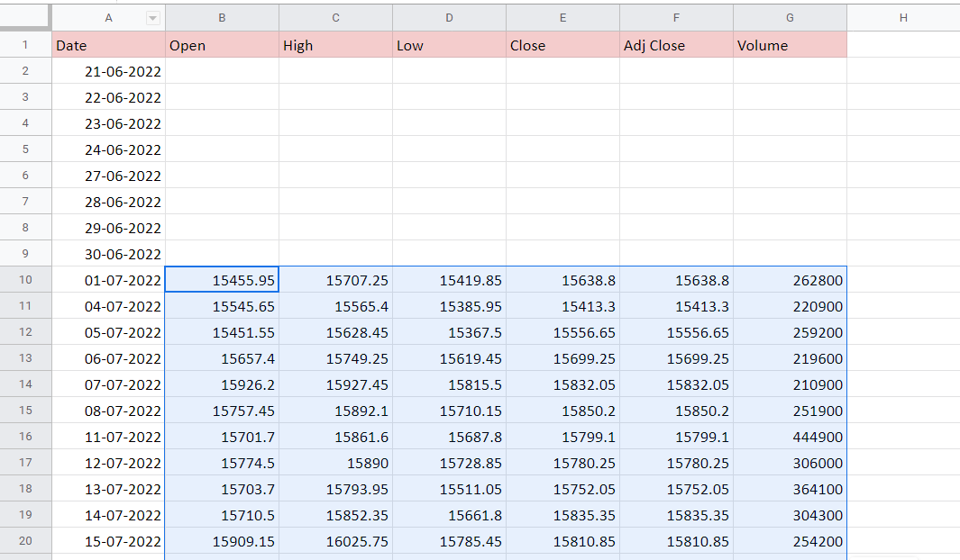Select the date cell 21-06-2022
Screen dimensions: 960x560
pos(108,71)
